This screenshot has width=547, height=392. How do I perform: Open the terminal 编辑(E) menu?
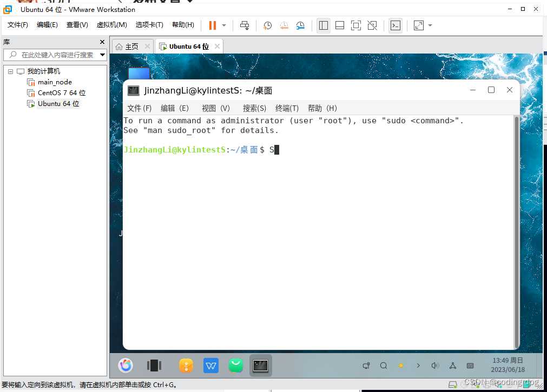(x=174, y=108)
